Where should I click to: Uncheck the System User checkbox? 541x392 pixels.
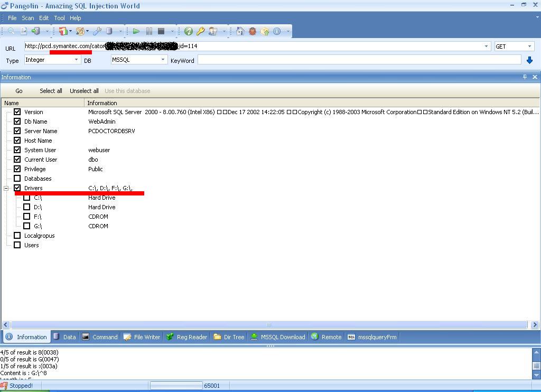[x=17, y=150]
